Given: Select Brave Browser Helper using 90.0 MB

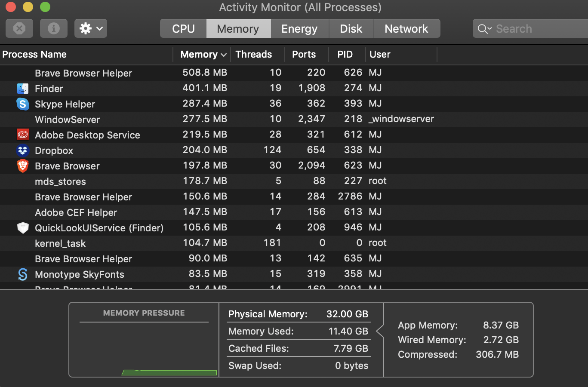Looking at the screenshot, I should (x=294, y=259).
